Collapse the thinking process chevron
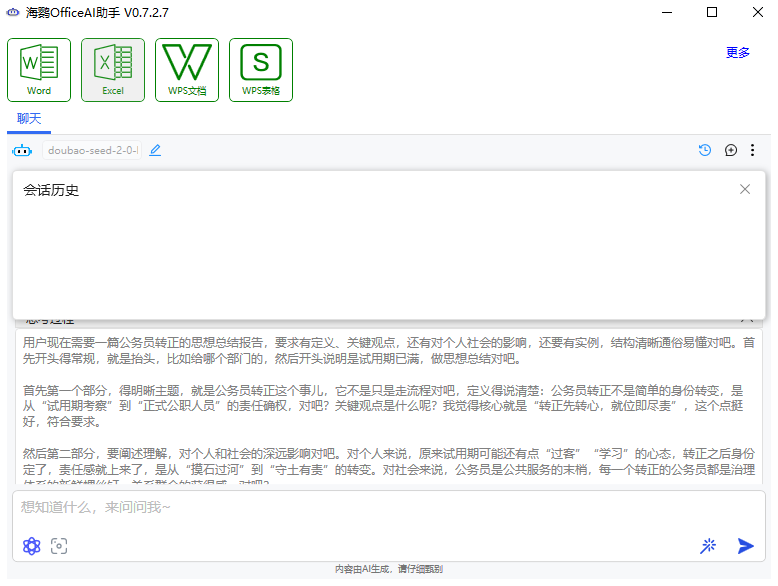The height and width of the screenshot is (586, 778). click(x=747, y=321)
